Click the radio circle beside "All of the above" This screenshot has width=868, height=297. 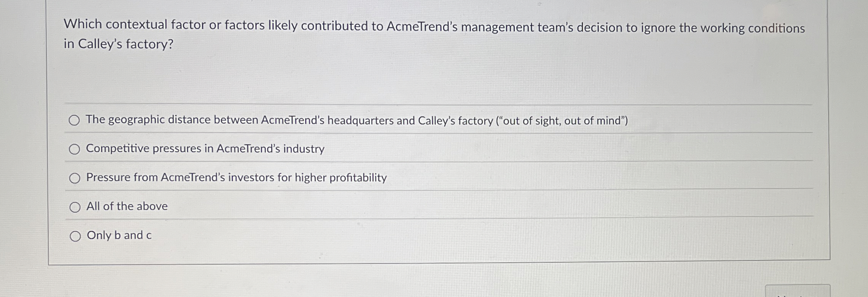point(75,207)
